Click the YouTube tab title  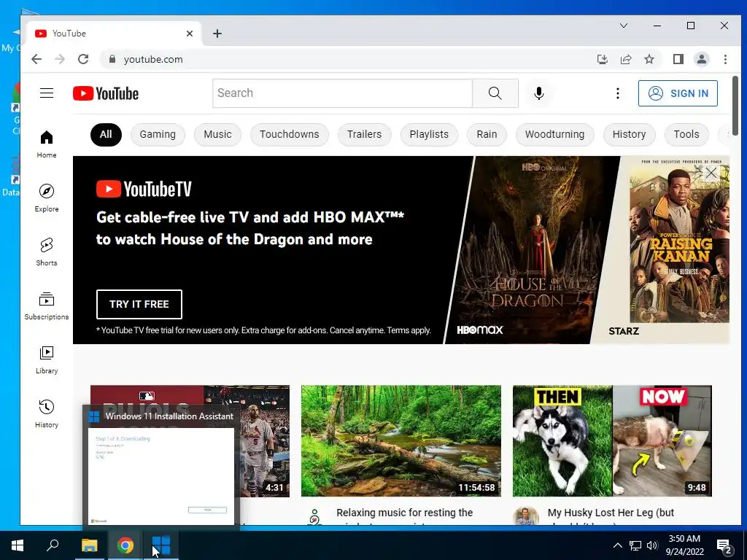coord(69,34)
